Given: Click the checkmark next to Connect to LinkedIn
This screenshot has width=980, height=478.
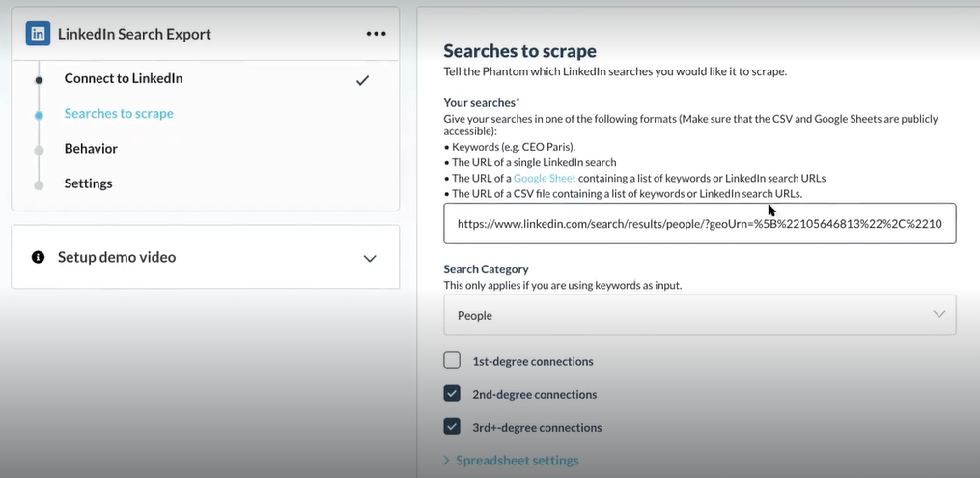Looking at the screenshot, I should tap(362, 80).
